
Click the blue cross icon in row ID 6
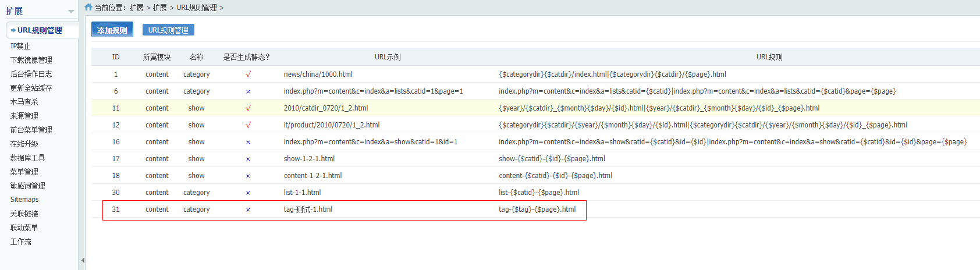pos(248,91)
